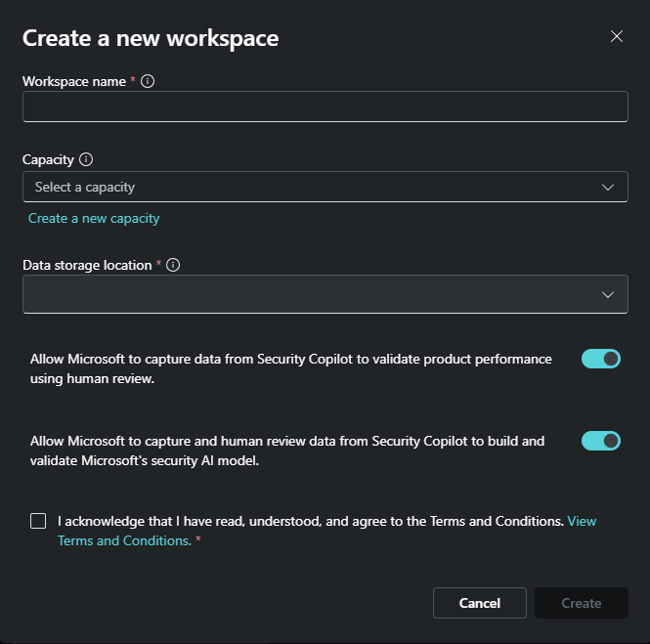Click the Data storage location label
This screenshot has width=650, height=644.
click(87, 265)
